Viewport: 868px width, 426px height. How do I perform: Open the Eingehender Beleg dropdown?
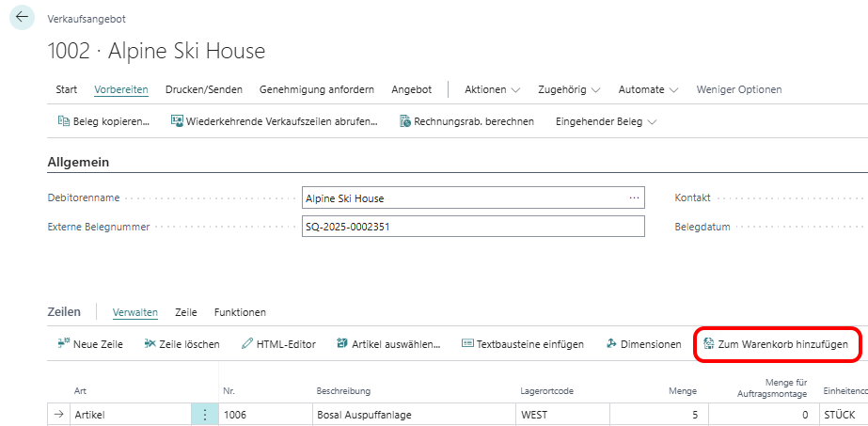(x=606, y=121)
